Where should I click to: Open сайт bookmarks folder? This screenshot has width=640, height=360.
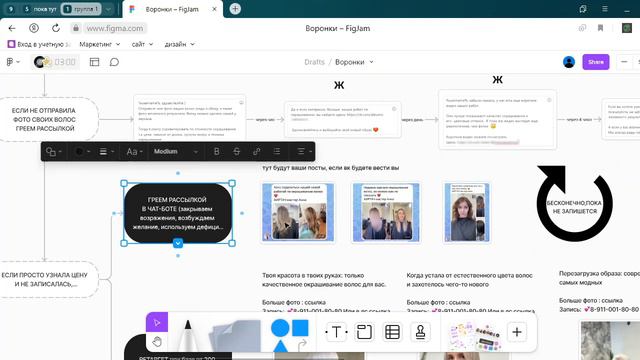click(142, 44)
